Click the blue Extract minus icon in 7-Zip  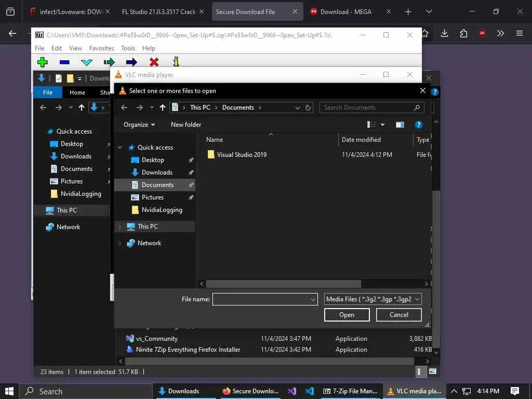64,62
